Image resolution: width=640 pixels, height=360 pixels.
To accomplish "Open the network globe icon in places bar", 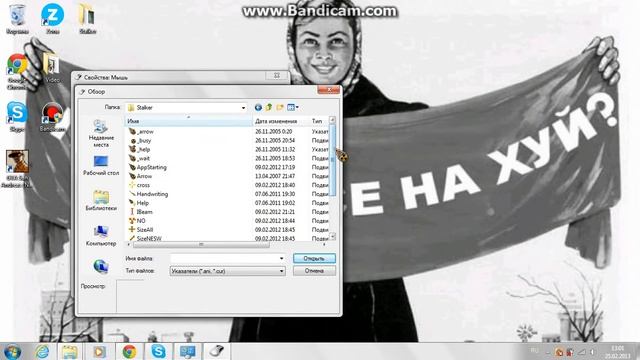I will tap(100, 266).
